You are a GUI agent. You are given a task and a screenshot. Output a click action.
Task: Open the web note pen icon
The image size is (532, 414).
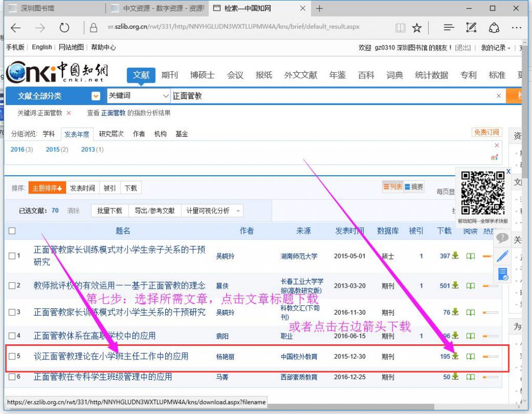(x=471, y=28)
